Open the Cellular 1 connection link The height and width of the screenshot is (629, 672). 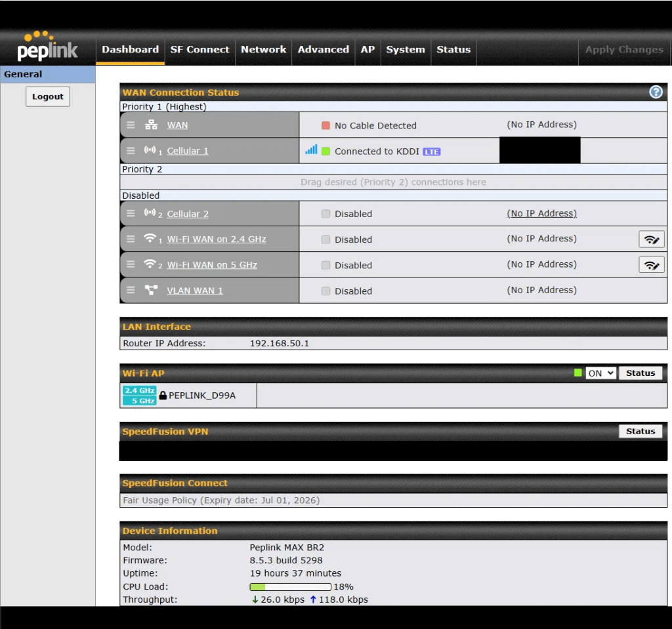[187, 151]
